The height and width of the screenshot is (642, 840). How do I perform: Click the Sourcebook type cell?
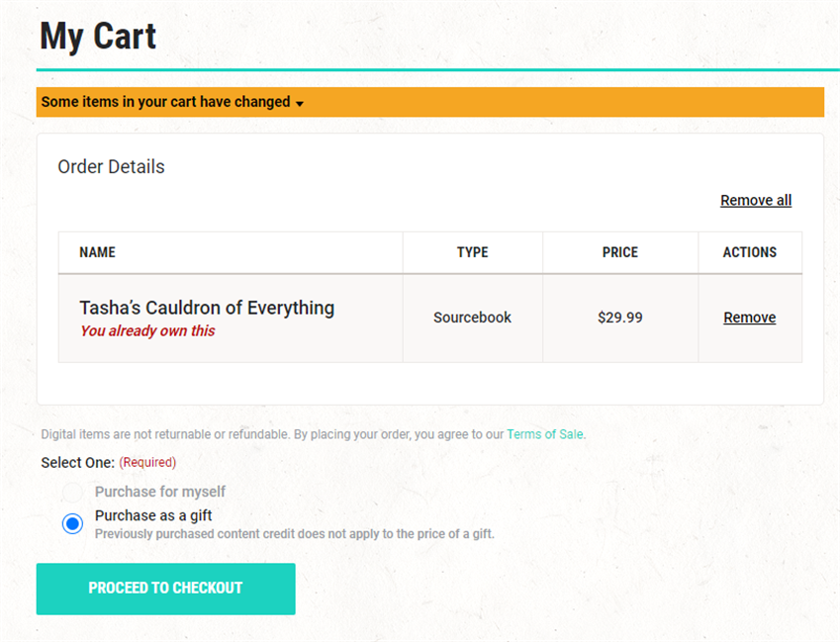pos(472,318)
